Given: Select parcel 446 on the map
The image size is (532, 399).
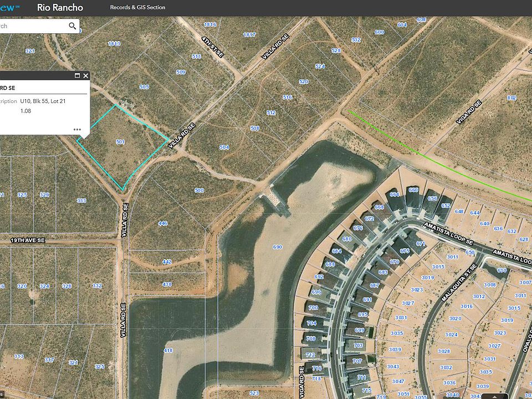Looking at the screenshot, I should [163, 223].
